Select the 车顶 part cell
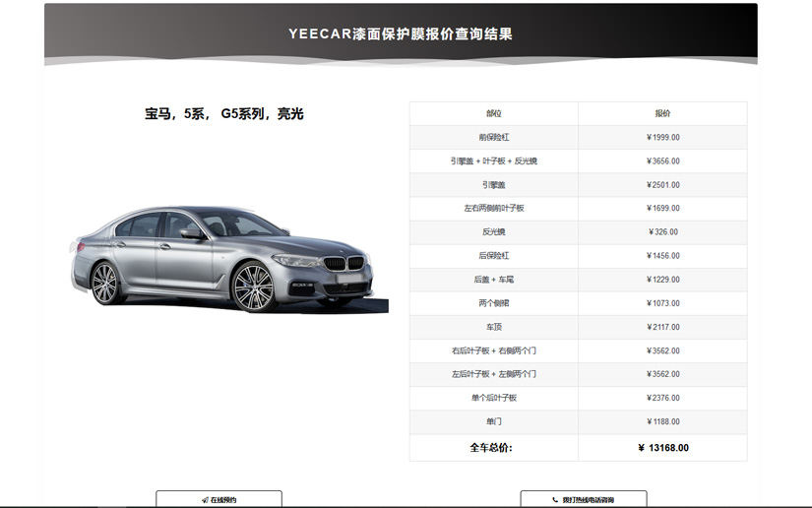This screenshot has height=508, width=812. pyautogui.click(x=494, y=327)
